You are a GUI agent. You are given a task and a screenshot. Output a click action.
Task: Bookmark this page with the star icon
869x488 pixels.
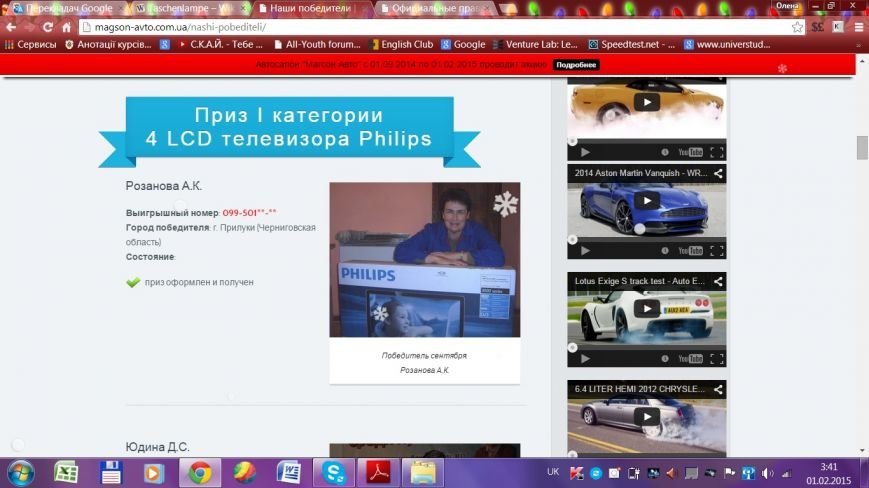pyautogui.click(x=797, y=27)
